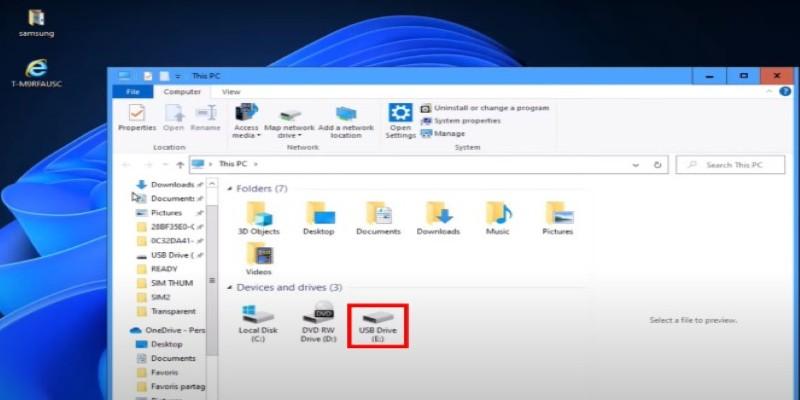The height and width of the screenshot is (400, 800).
Task: Collapse the Devices and drives section
Action: [231, 288]
